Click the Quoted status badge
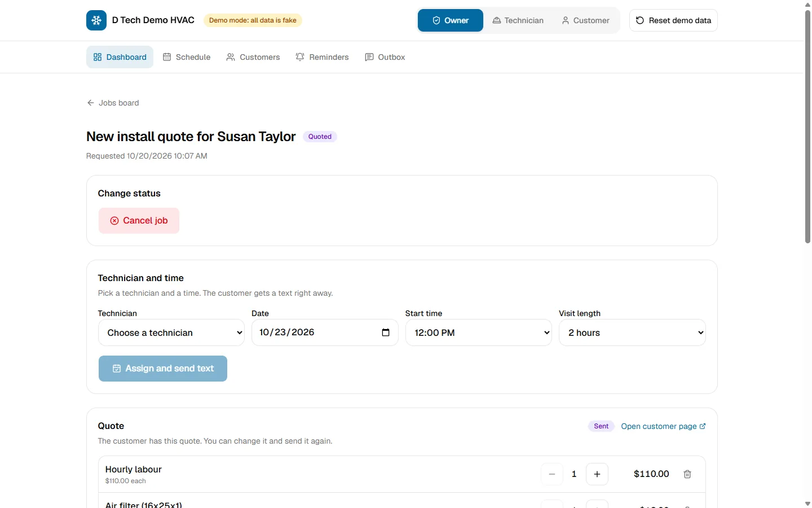The height and width of the screenshot is (508, 812). tap(320, 137)
